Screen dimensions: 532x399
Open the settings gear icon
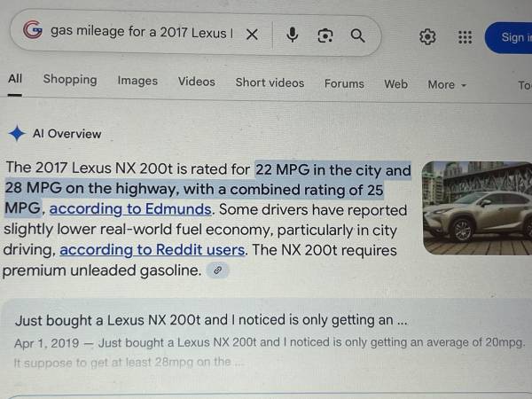pos(427,36)
